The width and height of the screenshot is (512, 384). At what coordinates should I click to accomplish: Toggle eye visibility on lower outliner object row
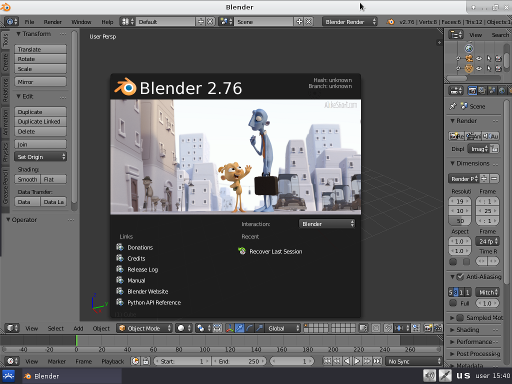479,69
